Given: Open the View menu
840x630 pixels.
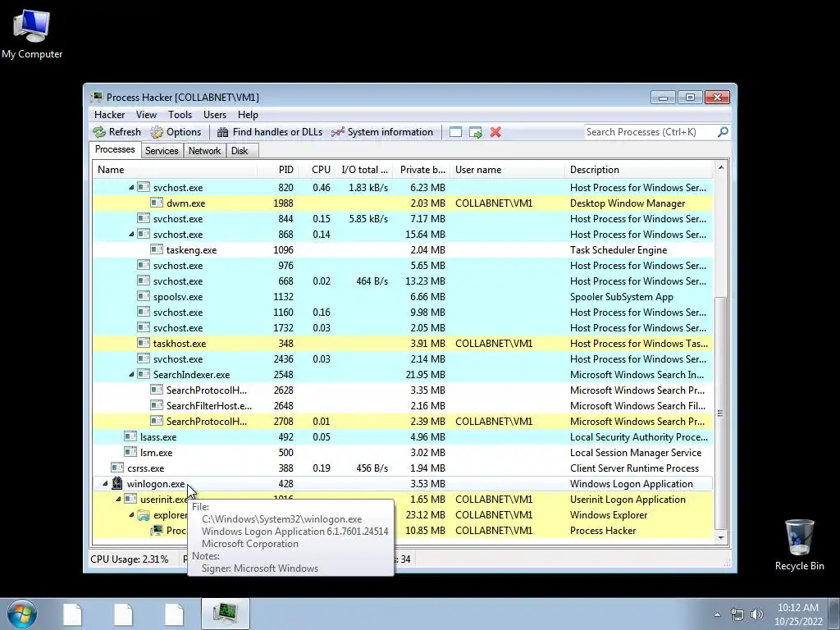Looking at the screenshot, I should tap(146, 115).
